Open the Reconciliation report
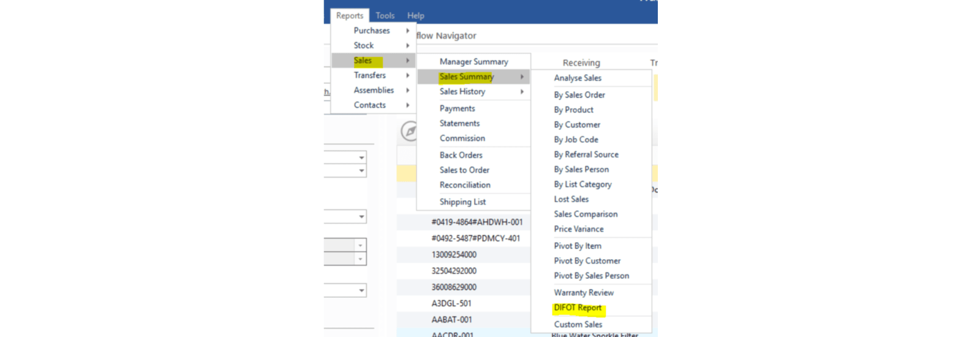Viewport: 980px width, 337px height. [x=473, y=184]
